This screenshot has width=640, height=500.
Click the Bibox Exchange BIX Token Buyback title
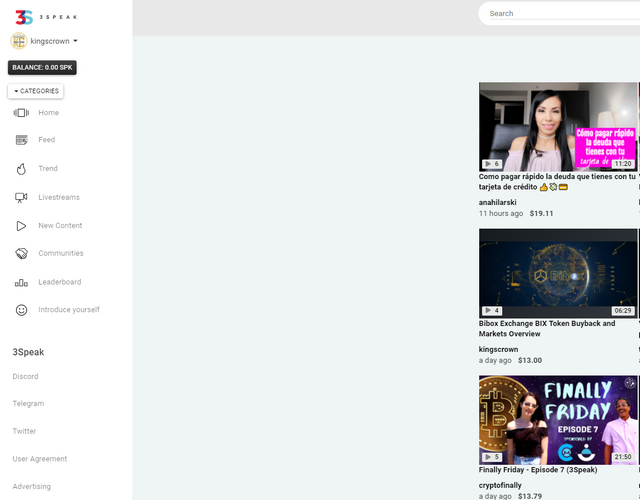point(547,329)
